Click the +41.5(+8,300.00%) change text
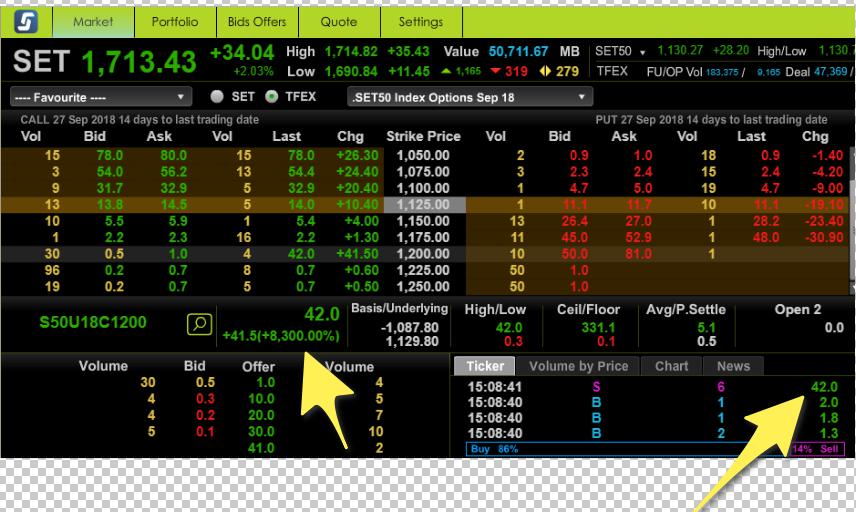Viewport: 856px width, 512px height. (281, 336)
